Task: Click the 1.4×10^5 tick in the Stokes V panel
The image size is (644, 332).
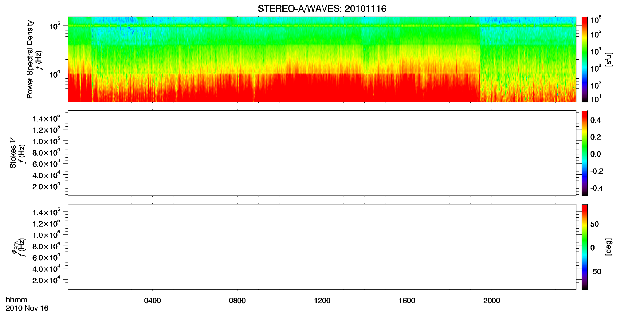Action: tap(46, 118)
